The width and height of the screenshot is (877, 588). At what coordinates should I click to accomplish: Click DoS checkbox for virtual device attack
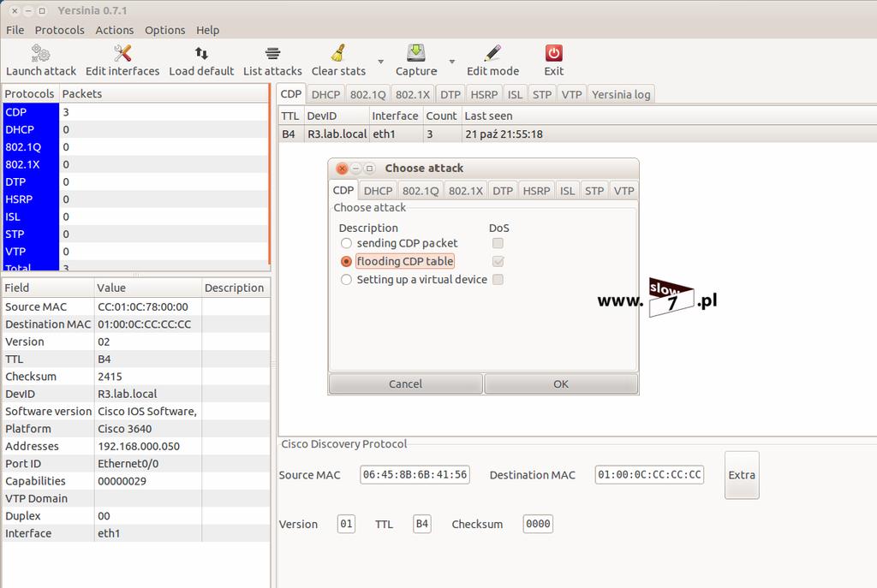498,280
